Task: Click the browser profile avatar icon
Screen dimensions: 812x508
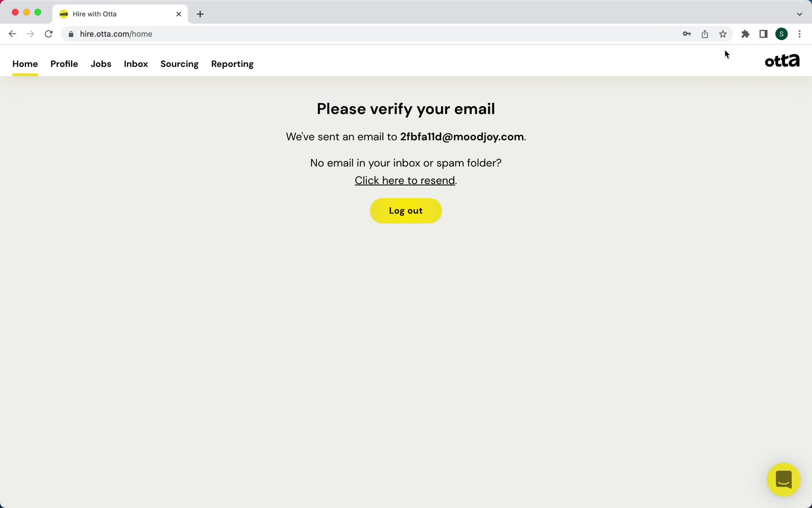Action: 782,34
